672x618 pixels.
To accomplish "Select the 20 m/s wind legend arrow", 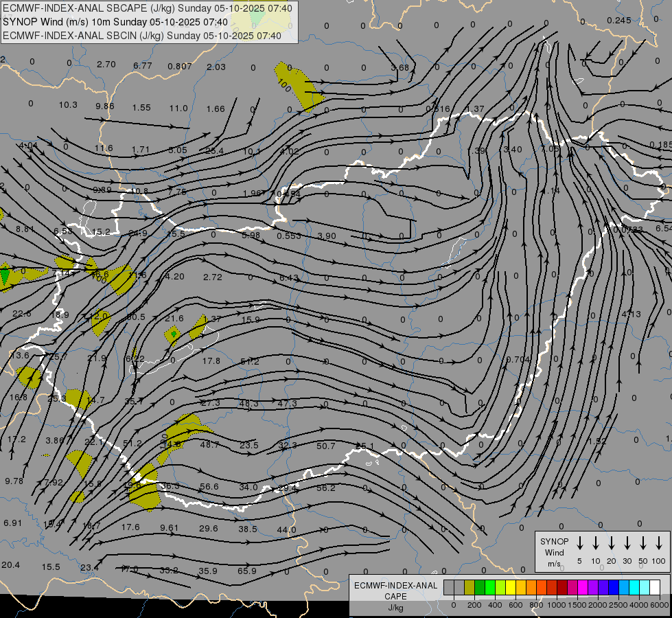I will [612, 543].
